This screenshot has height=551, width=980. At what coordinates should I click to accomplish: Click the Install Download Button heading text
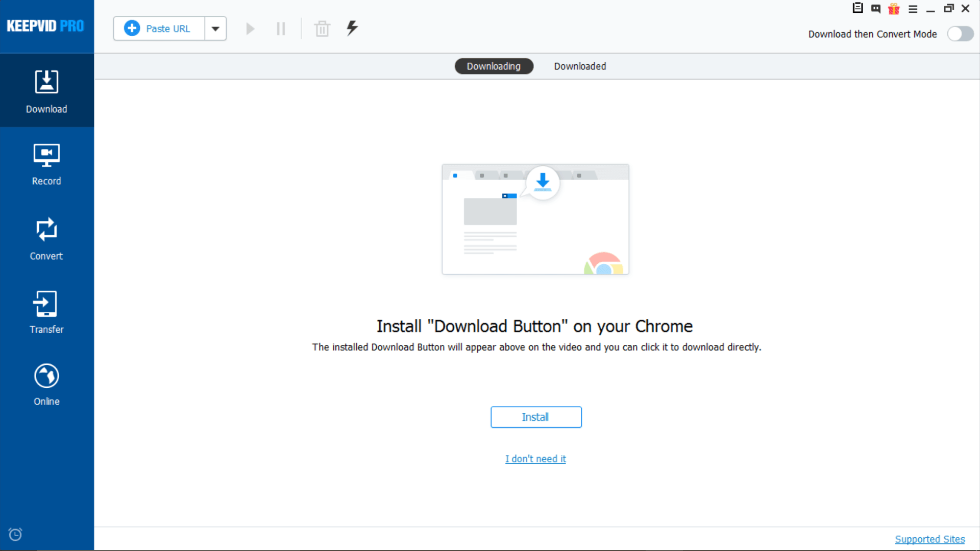(x=534, y=326)
